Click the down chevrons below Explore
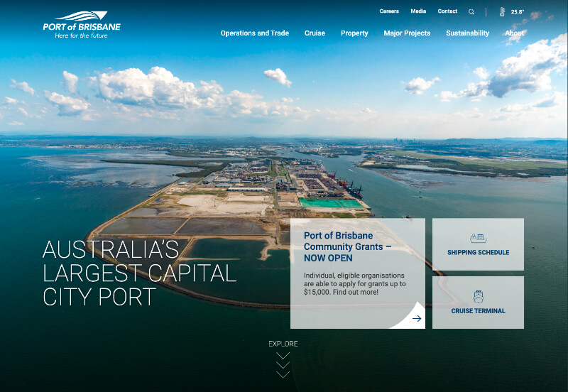 283,364
